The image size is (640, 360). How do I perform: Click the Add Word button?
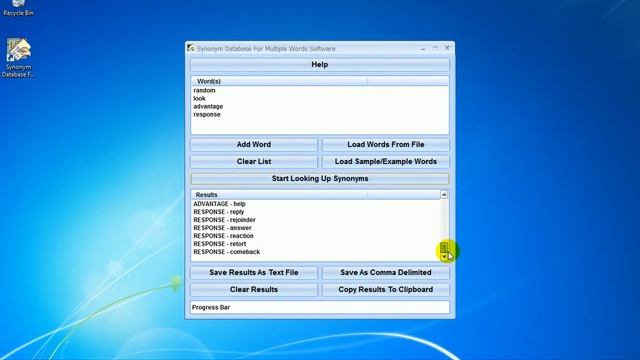254,144
